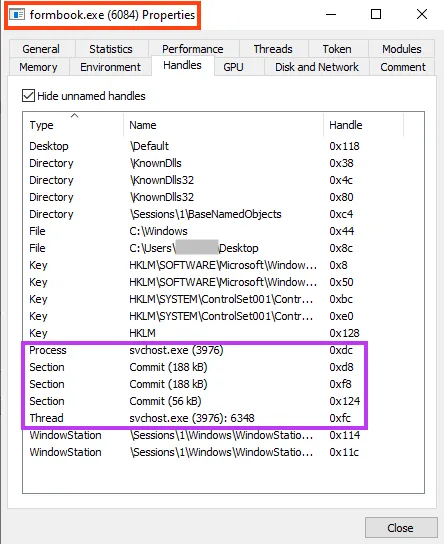Screen dimensions: 444x544
Task: Click the formbook.exe window title icon
Action: tap(17, 15)
